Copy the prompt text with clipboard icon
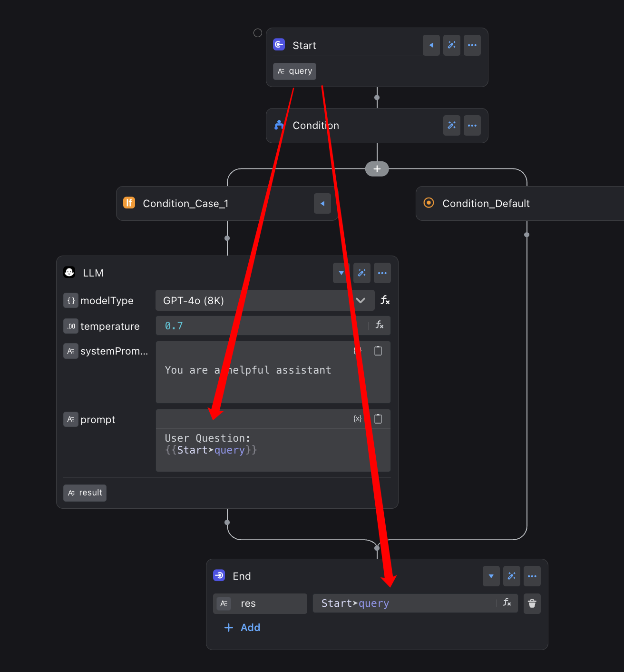 point(378,419)
